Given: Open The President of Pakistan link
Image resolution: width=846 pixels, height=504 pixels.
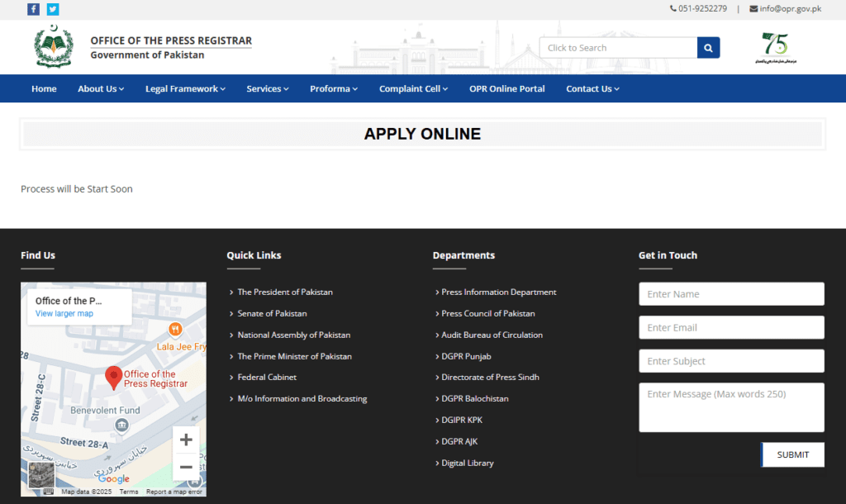Looking at the screenshot, I should pyautogui.click(x=285, y=292).
